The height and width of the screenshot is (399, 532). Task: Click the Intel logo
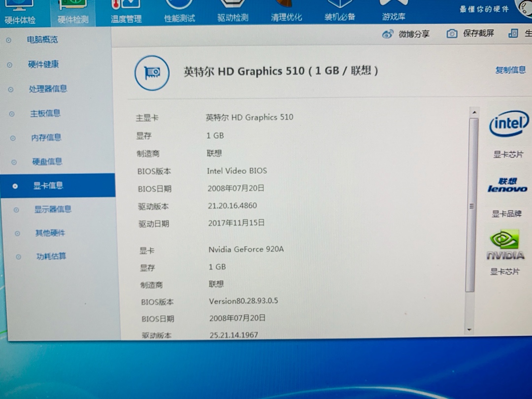tap(509, 124)
